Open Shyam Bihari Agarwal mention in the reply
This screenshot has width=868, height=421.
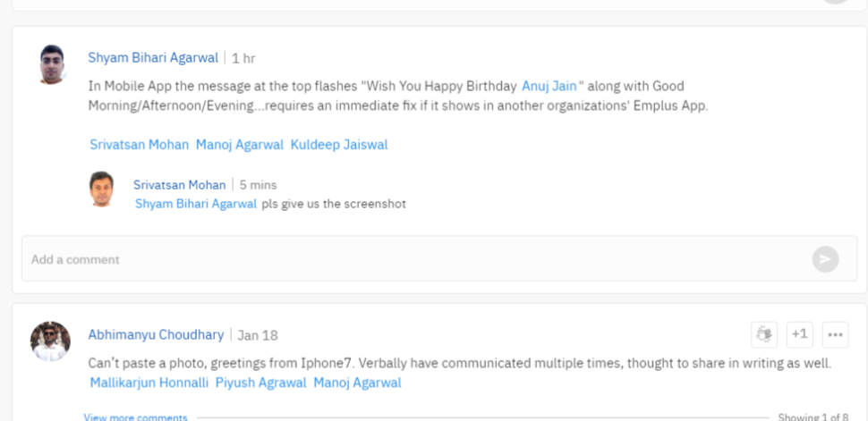pyautogui.click(x=196, y=204)
